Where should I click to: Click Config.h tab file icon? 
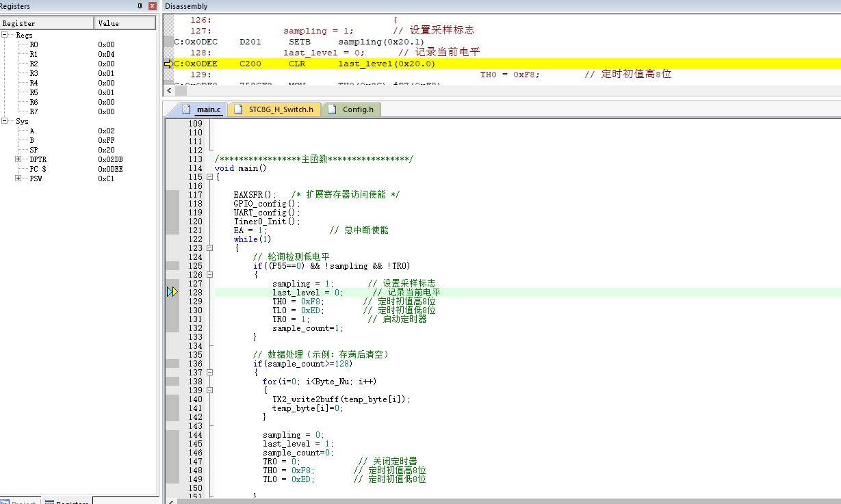point(333,109)
